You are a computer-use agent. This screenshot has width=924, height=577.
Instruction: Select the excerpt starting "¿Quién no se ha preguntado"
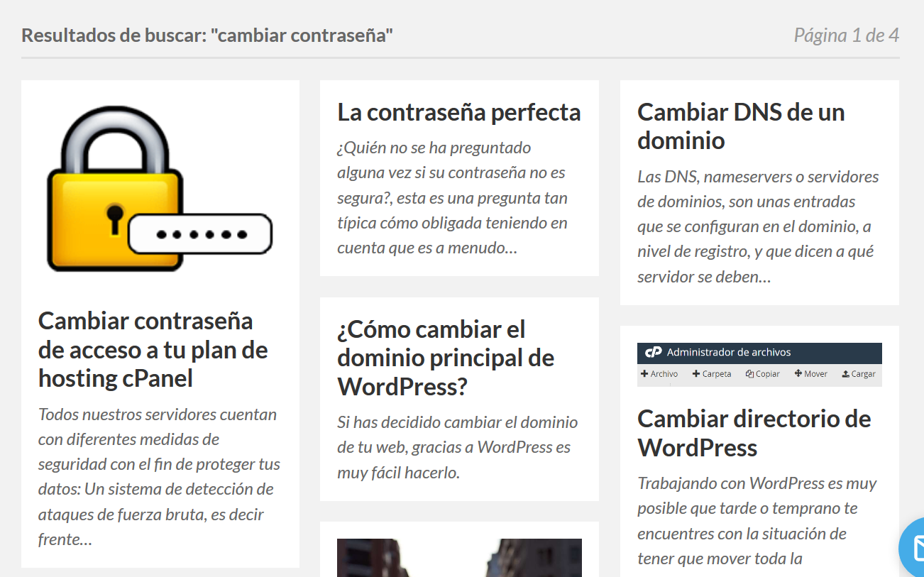point(453,198)
